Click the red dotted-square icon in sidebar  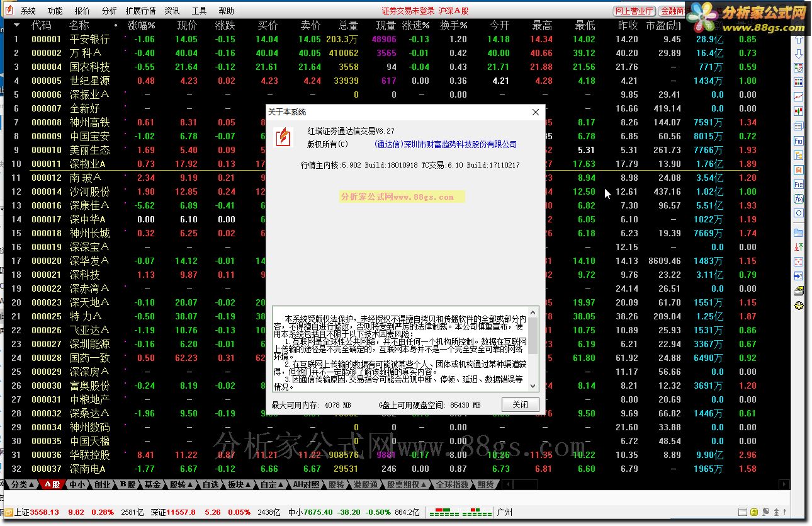click(x=799, y=261)
